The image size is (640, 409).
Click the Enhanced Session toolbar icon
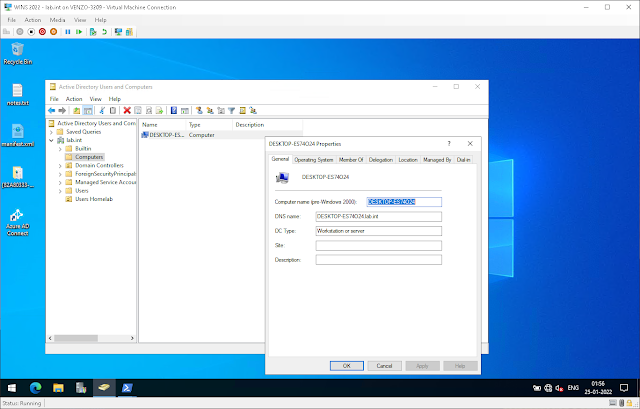click(118, 32)
